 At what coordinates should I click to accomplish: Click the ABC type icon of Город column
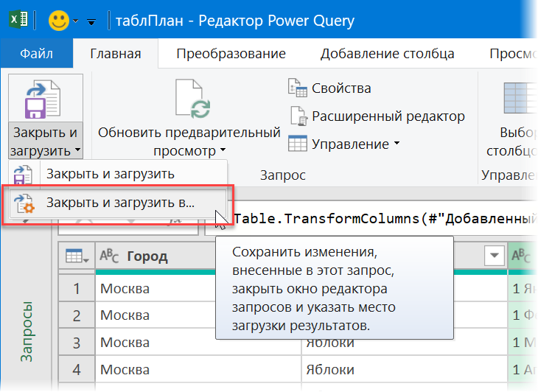click(109, 256)
